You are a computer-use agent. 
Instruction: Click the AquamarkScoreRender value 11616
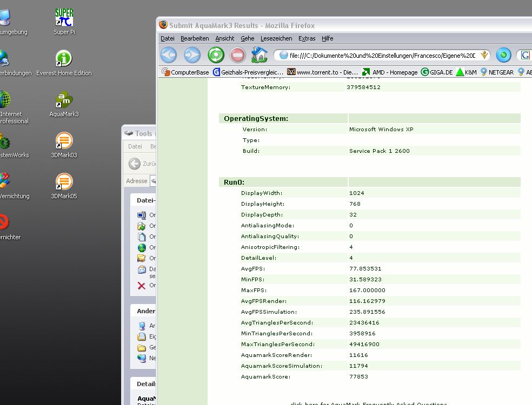click(358, 355)
